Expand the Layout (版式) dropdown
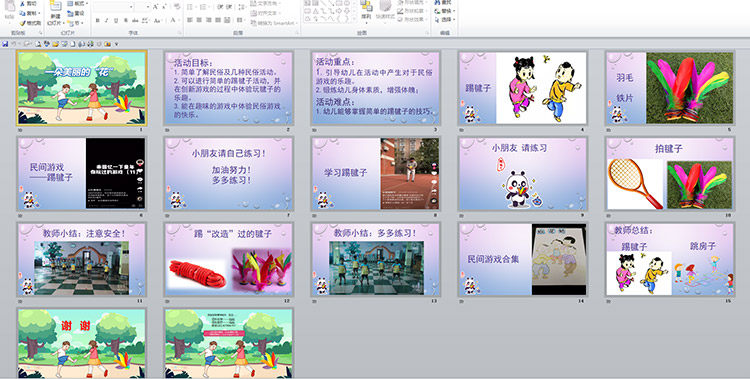 77,3
